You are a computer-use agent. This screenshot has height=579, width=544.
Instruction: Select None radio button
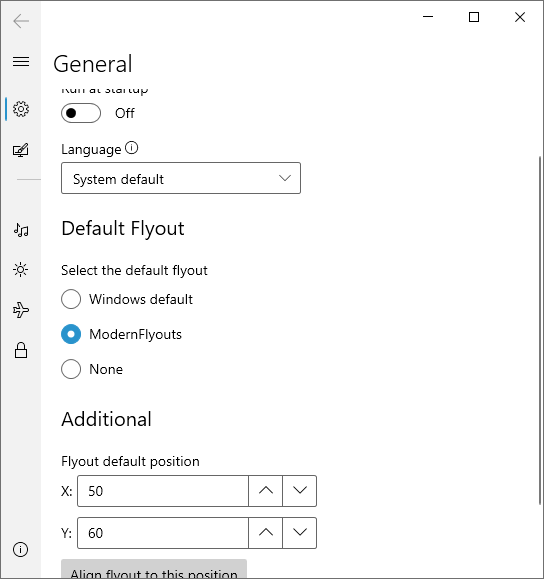click(71, 369)
